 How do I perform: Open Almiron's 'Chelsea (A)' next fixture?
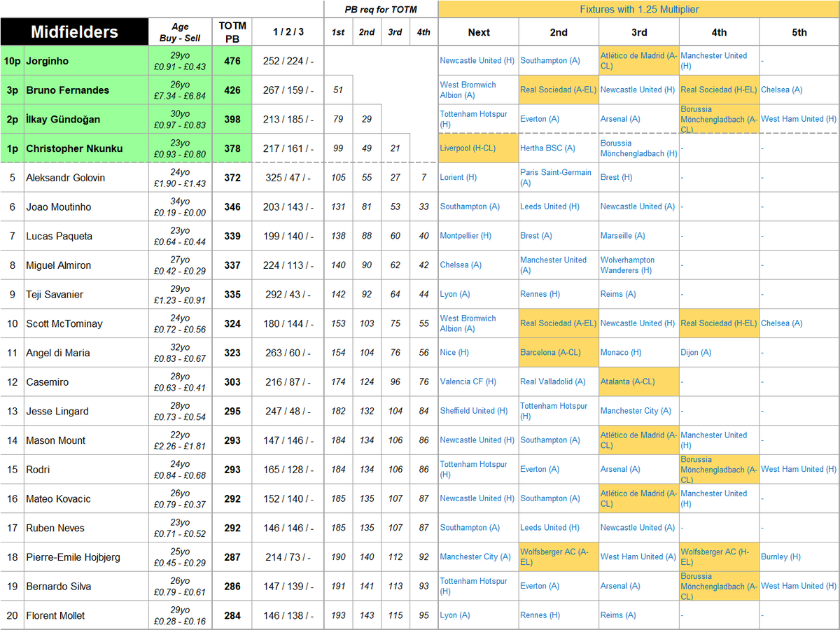[x=461, y=265]
